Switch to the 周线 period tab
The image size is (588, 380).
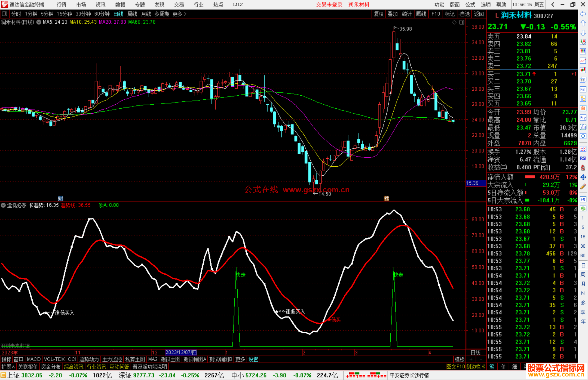tap(132, 14)
